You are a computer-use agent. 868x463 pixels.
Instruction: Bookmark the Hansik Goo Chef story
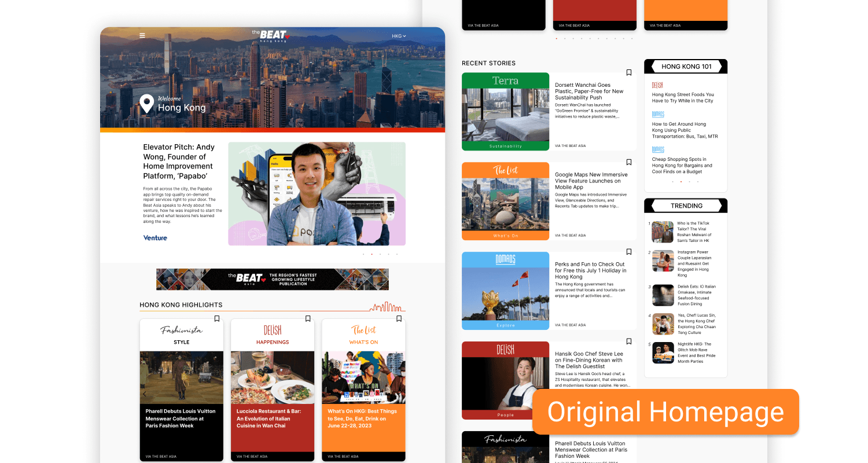[629, 342]
